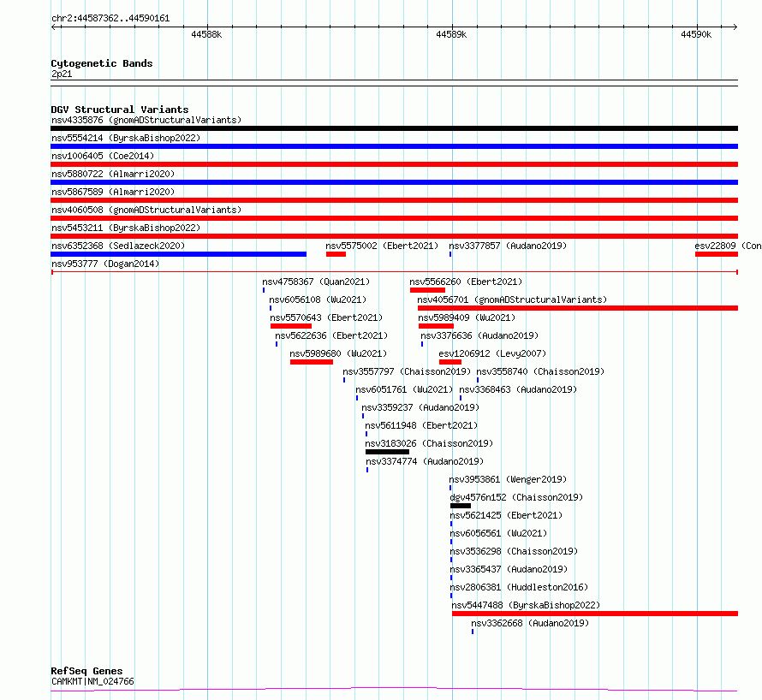Image resolution: width=762 pixels, height=700 pixels.
Task: Click the red bar of nsv5989680 Wu2021
Action: [312, 362]
